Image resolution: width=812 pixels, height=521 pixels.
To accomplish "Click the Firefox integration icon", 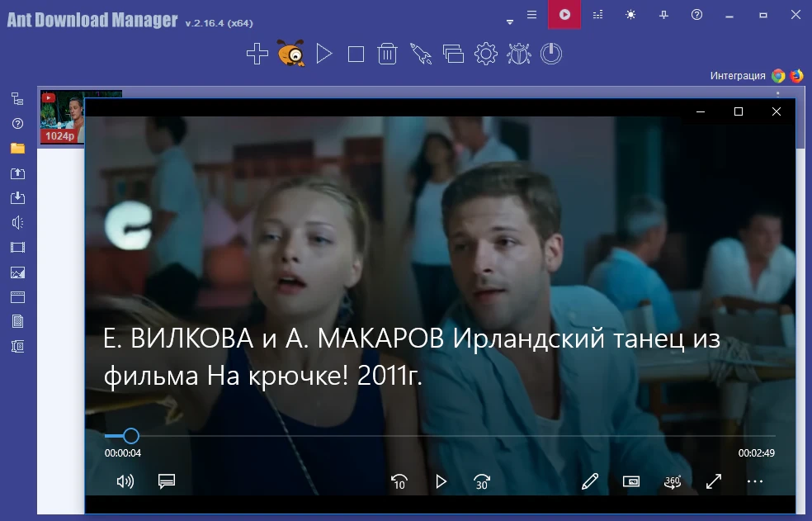I will tap(796, 76).
